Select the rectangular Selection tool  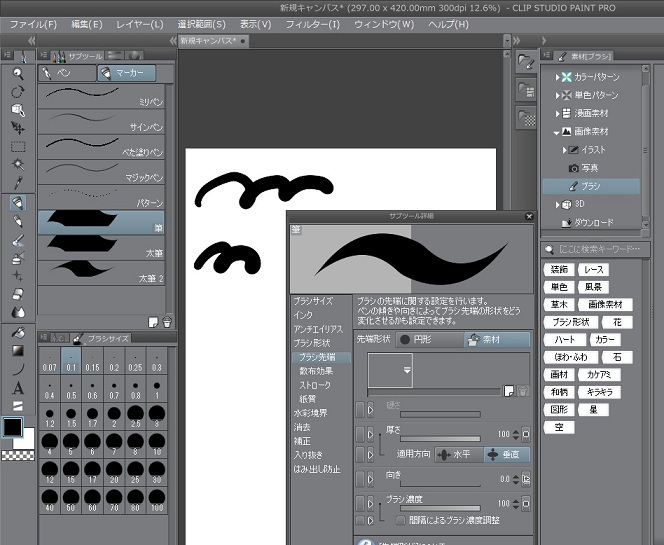[x=18, y=146]
